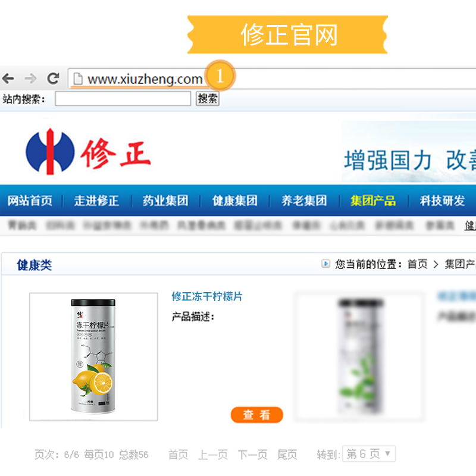Go to 上一页 previous page

coord(213,455)
